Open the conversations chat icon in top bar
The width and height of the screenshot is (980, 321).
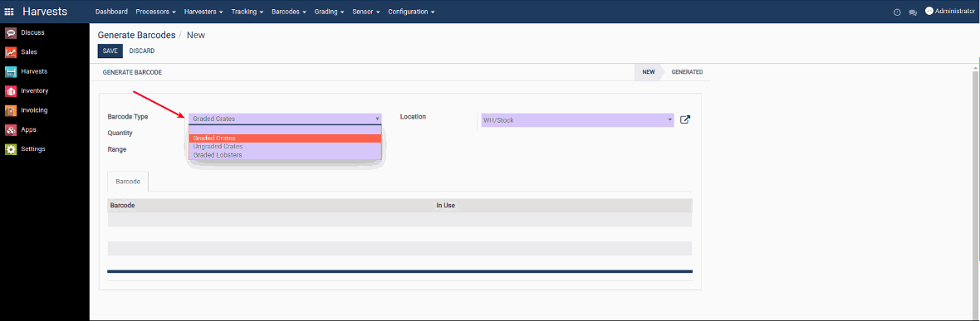[913, 12]
